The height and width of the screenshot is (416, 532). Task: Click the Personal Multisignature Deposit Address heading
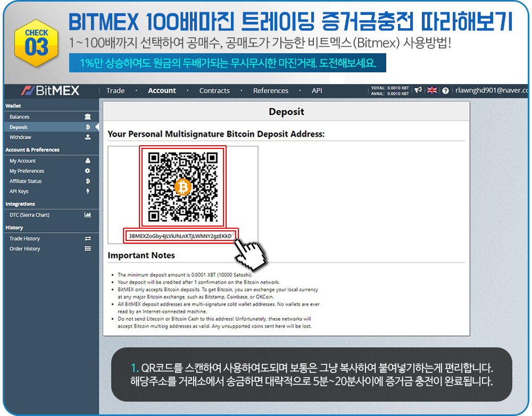click(x=216, y=134)
